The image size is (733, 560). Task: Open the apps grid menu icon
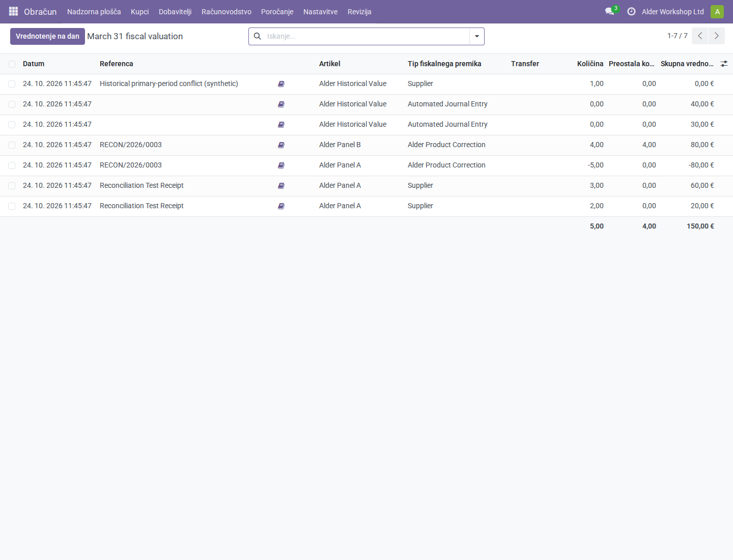14,11
